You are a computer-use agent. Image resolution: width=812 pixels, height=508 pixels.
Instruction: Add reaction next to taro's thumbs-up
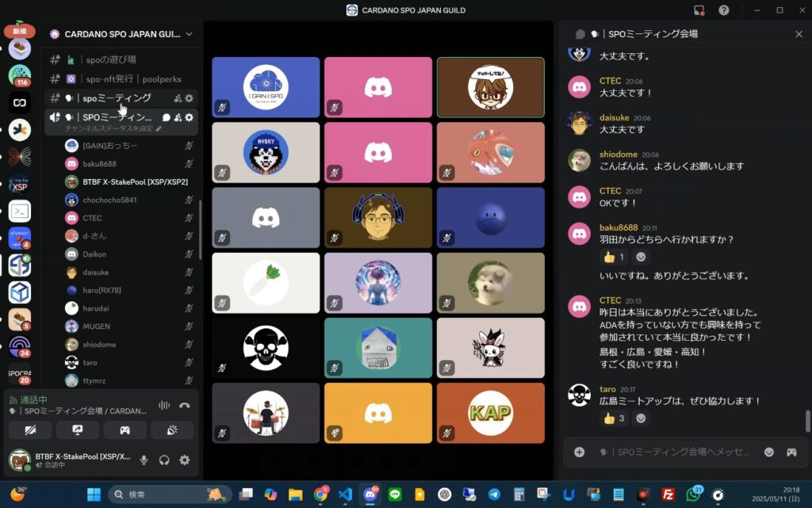click(641, 418)
